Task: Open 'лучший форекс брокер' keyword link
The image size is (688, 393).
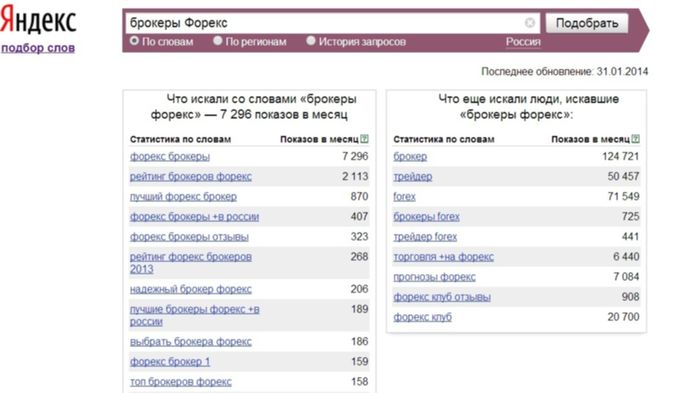Action: pyautogui.click(x=183, y=197)
